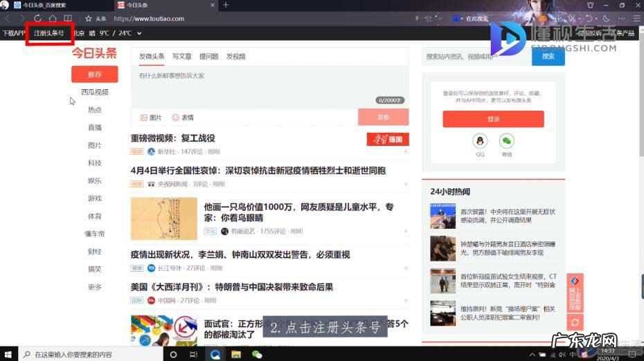Click the site search input field

pos(477,57)
